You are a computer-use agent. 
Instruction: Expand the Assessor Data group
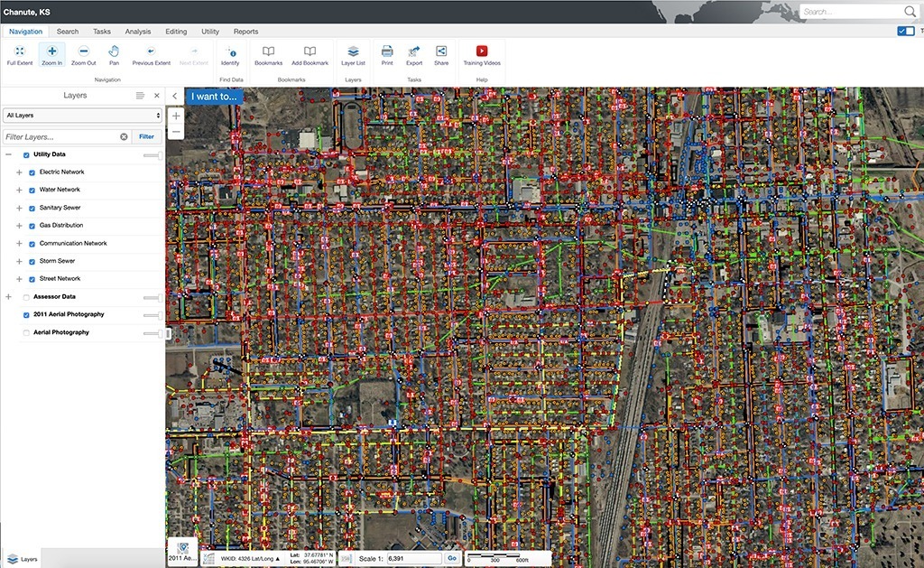coord(8,297)
